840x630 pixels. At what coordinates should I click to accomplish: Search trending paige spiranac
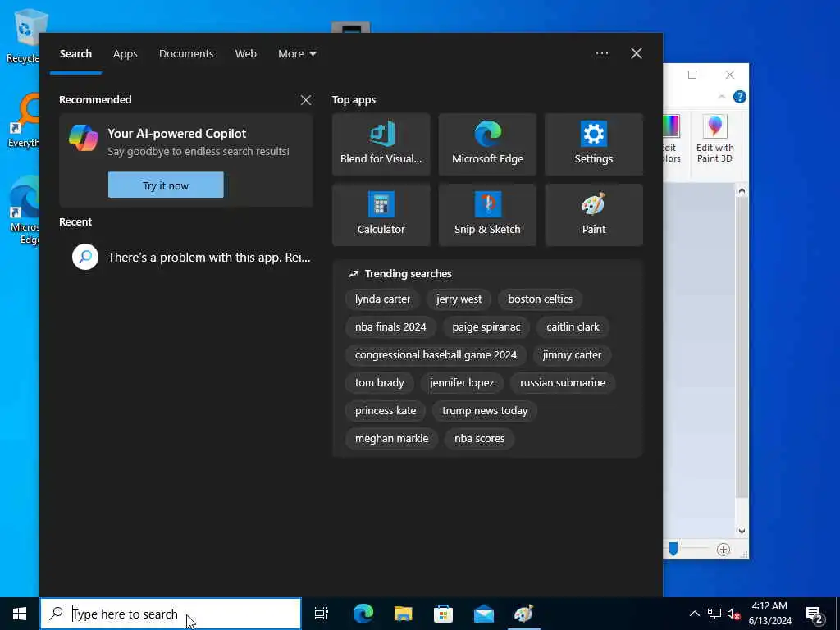[486, 326]
